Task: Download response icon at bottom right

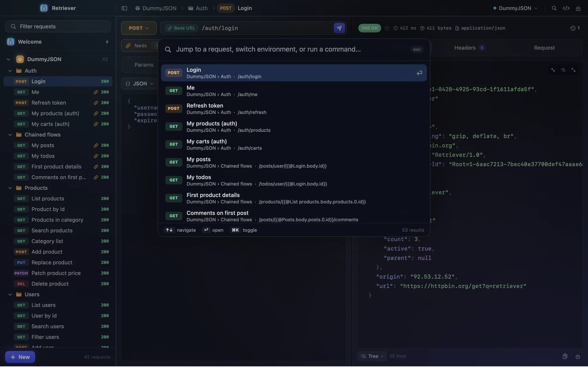Action: (x=578, y=356)
